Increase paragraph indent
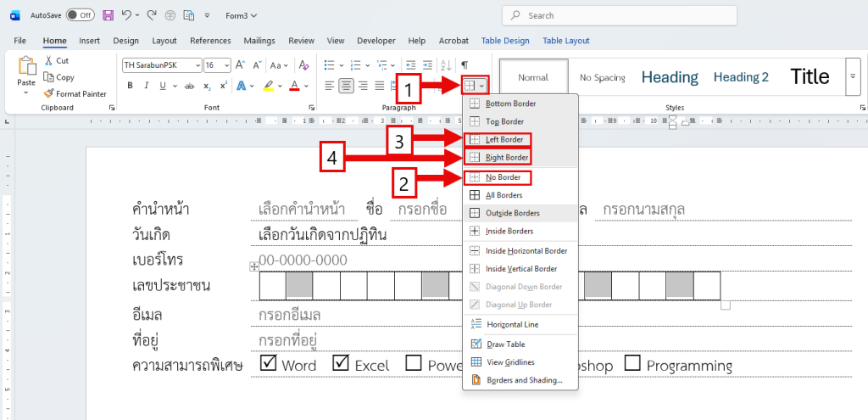This screenshot has width=868, height=420. [x=428, y=64]
